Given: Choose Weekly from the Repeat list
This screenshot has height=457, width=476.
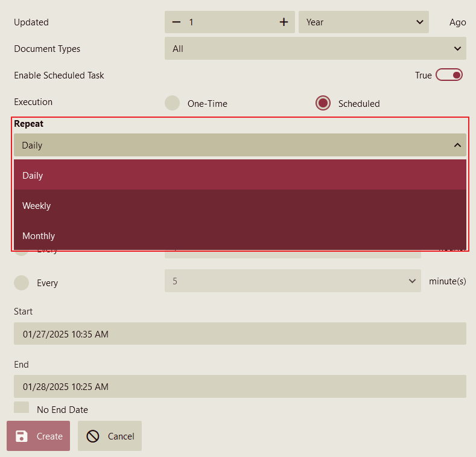Looking at the screenshot, I should (x=240, y=206).
